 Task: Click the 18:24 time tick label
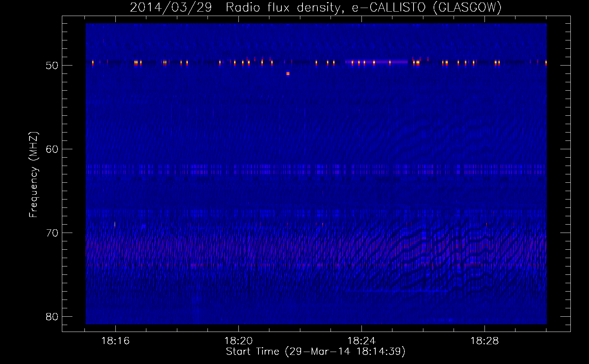pyautogui.click(x=361, y=341)
